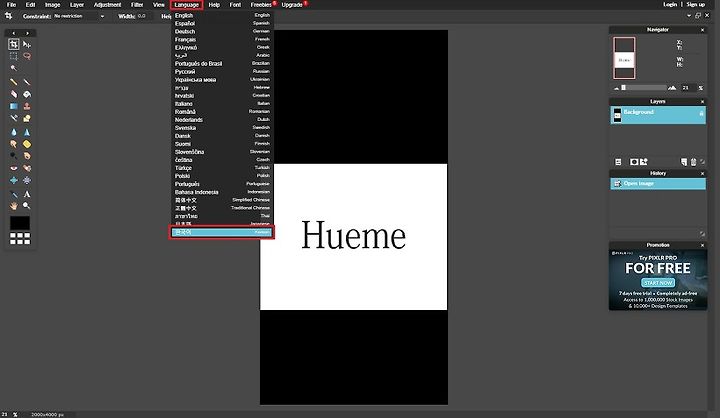Select the Hand pan tool
720x418 pixels.
13,206
